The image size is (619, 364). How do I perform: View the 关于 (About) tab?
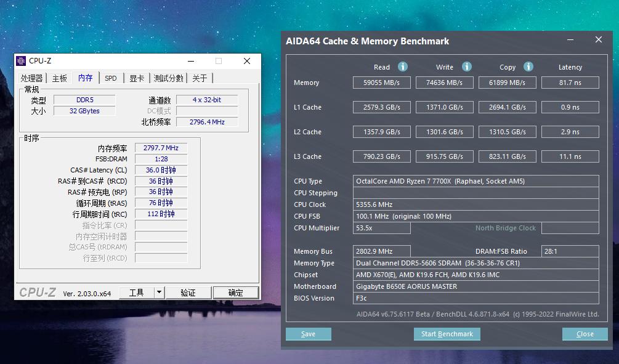click(198, 77)
